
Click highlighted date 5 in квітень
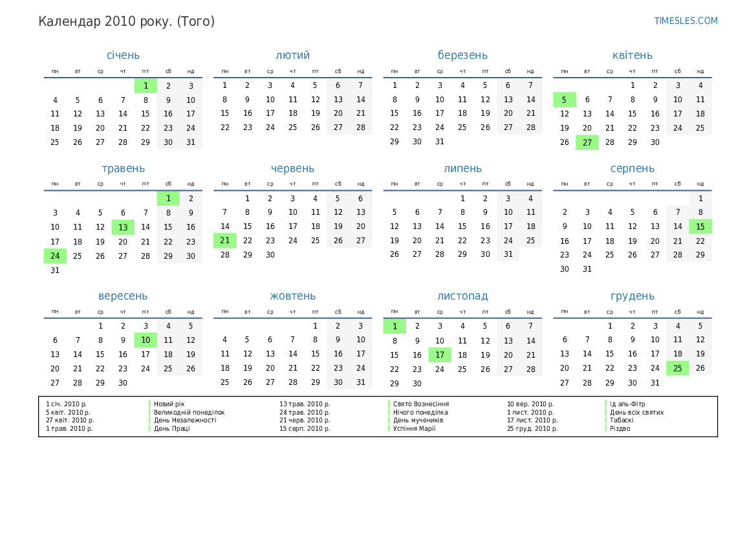[564, 100]
